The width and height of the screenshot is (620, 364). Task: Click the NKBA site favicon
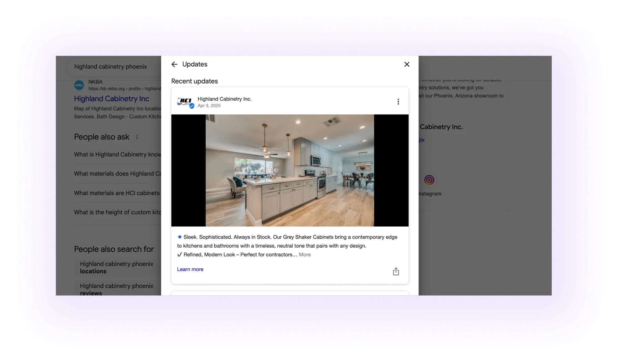(x=79, y=85)
